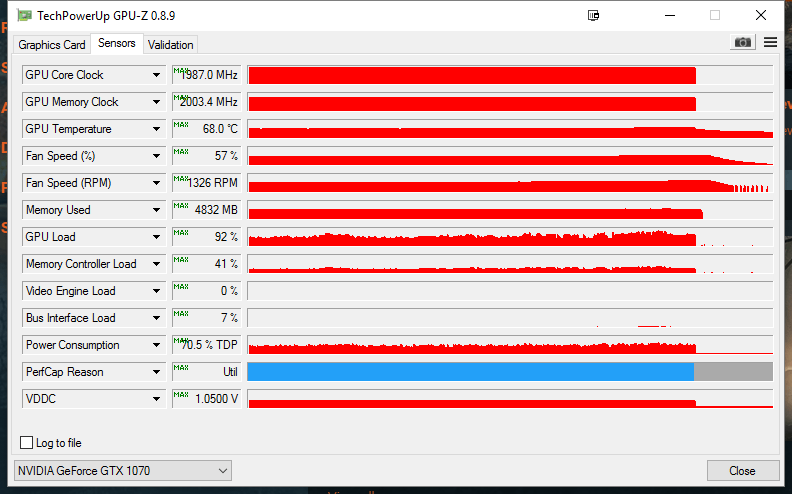The width and height of the screenshot is (792, 494).
Task: Close the GPU-Z window via title bar X
Action: [x=760, y=15]
